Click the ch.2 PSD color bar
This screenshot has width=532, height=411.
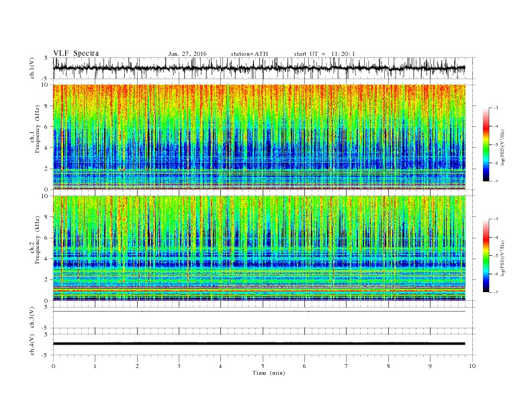point(486,255)
